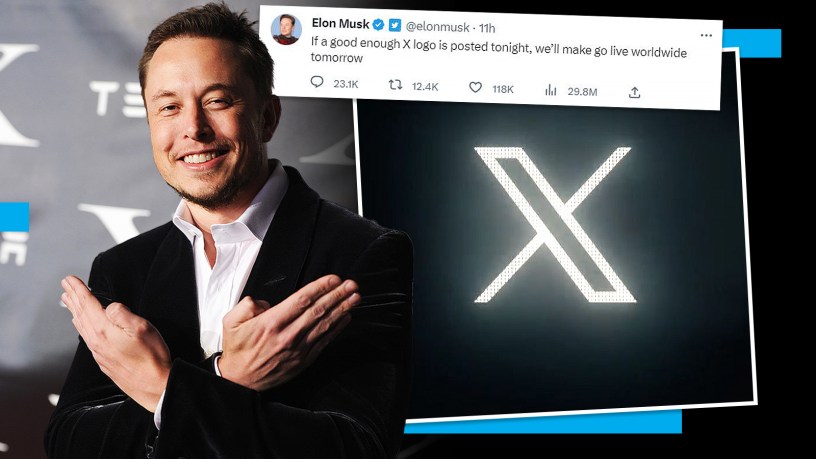Open the @elonmusk handle link
Viewport: 816px width, 459px height.
tap(437, 26)
